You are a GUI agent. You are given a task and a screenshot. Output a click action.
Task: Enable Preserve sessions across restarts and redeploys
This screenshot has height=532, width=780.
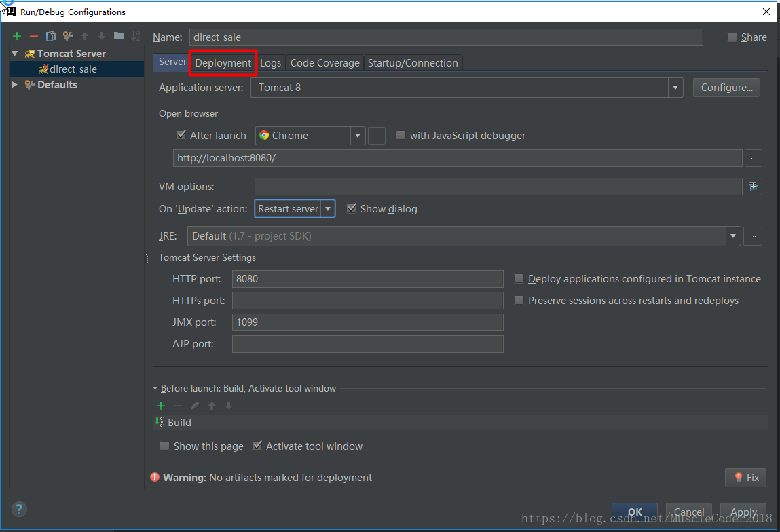click(519, 301)
